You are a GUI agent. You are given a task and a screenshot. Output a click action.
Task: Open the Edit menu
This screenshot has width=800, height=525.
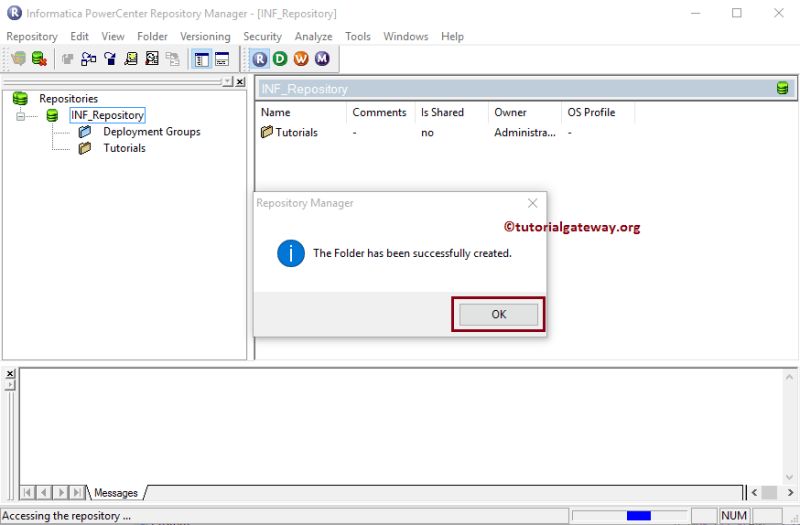(80, 37)
